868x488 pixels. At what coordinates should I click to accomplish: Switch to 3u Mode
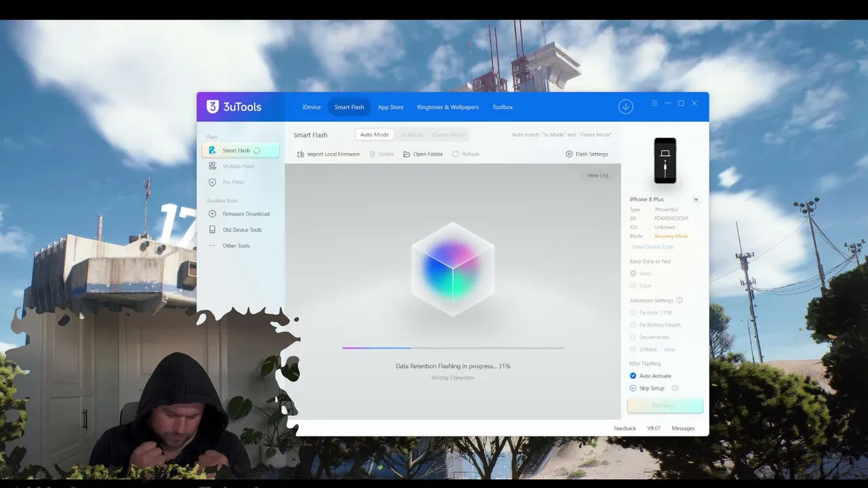[412, 135]
